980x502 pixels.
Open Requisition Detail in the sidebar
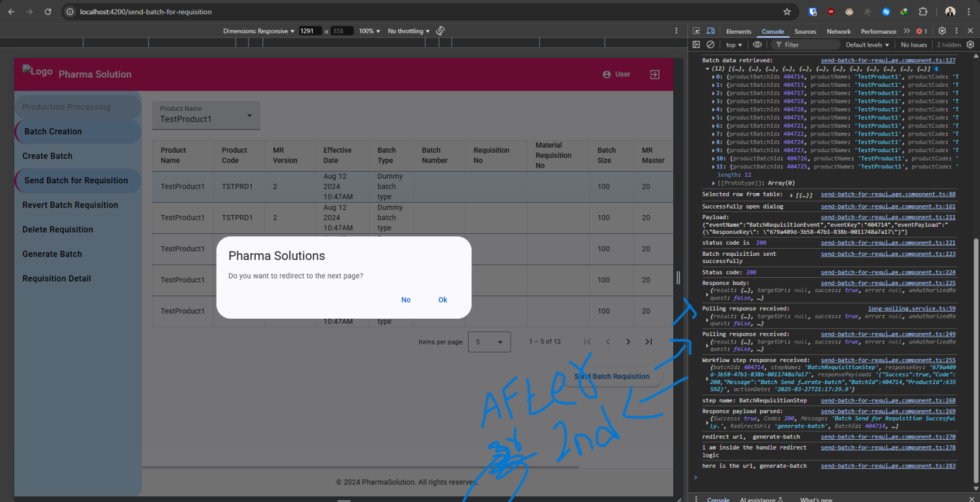coord(56,279)
